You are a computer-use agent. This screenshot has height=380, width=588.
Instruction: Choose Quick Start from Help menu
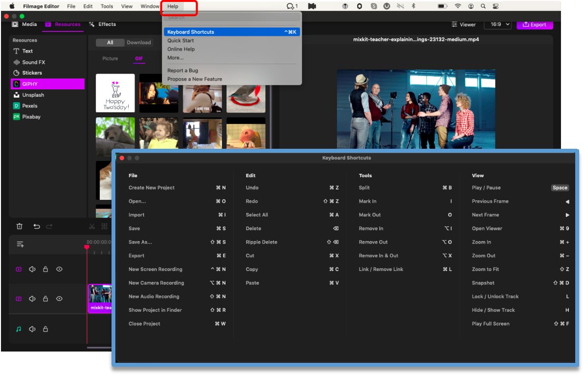coord(180,41)
